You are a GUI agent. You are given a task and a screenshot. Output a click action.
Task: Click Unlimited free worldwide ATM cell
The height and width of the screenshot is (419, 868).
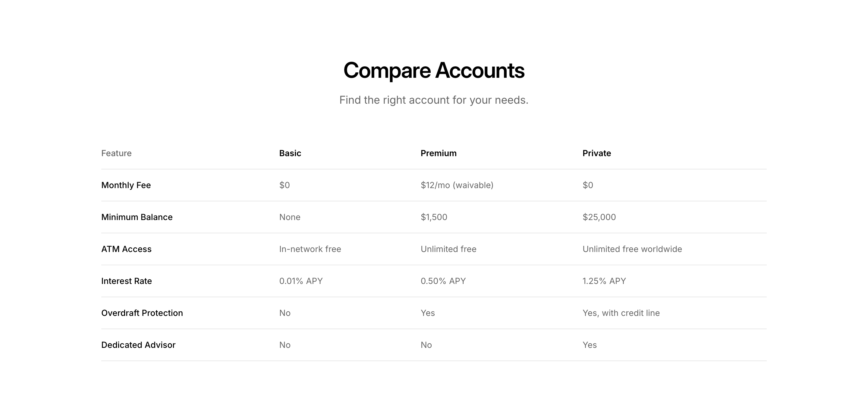coord(632,249)
